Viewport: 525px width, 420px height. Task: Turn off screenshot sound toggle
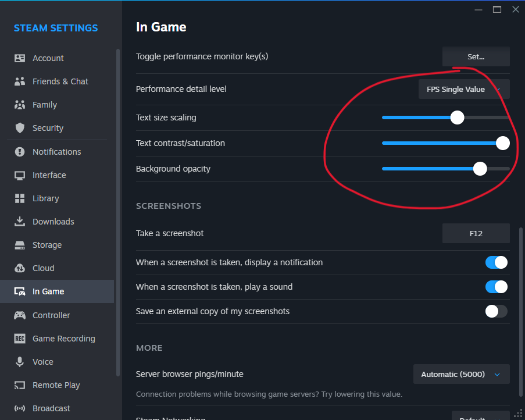(496, 287)
